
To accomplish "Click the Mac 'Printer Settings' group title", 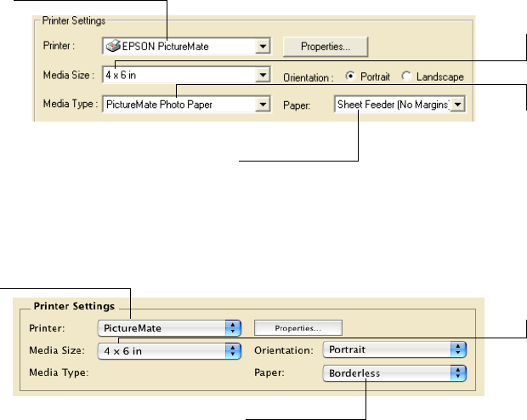I will pyautogui.click(x=74, y=306).
